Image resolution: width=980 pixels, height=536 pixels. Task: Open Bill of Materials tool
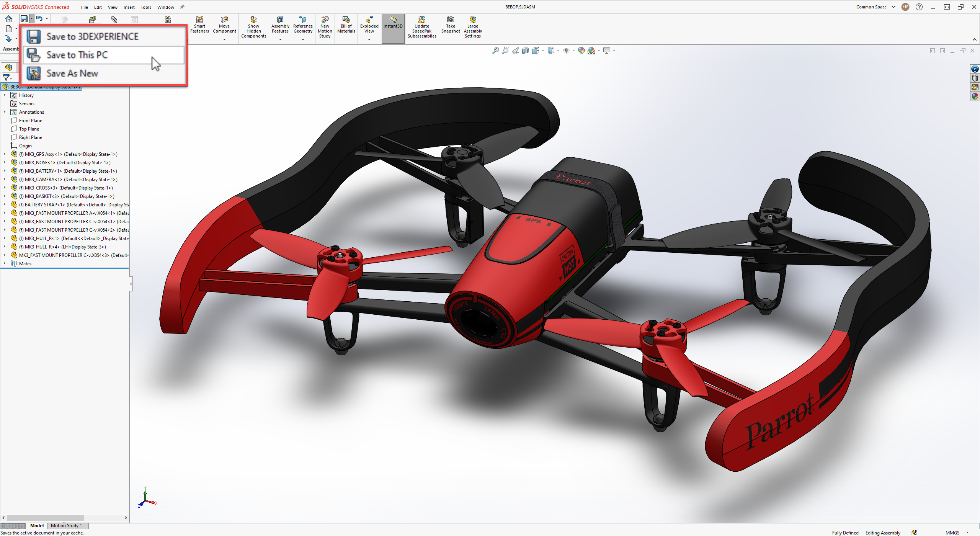point(346,25)
